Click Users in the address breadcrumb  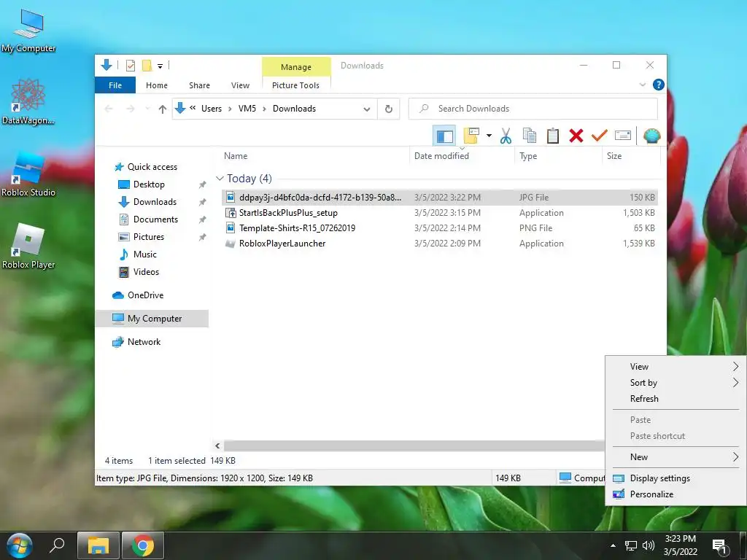coord(212,109)
